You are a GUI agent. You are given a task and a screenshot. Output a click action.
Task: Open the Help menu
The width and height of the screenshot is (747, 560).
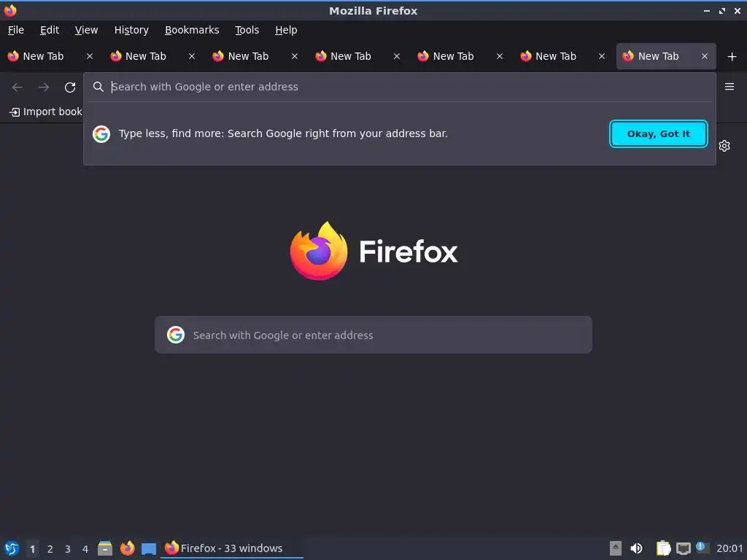click(286, 30)
